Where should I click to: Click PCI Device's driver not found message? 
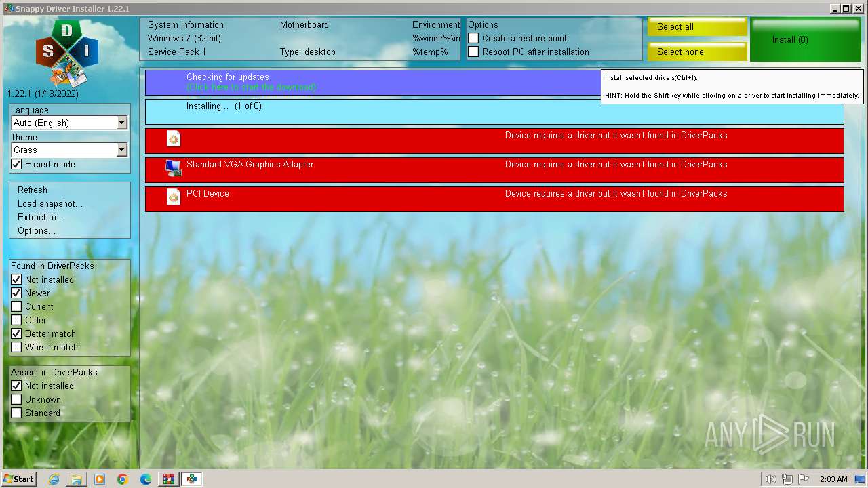tap(616, 194)
